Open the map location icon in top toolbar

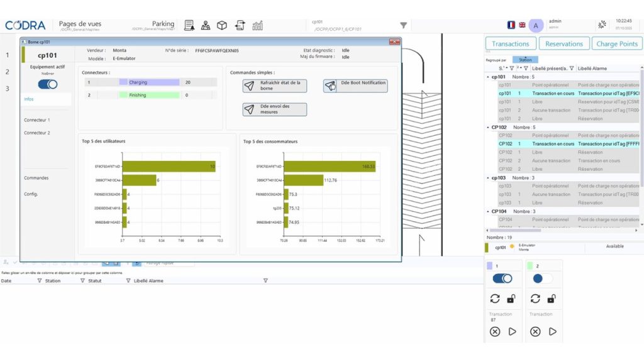pos(206,25)
